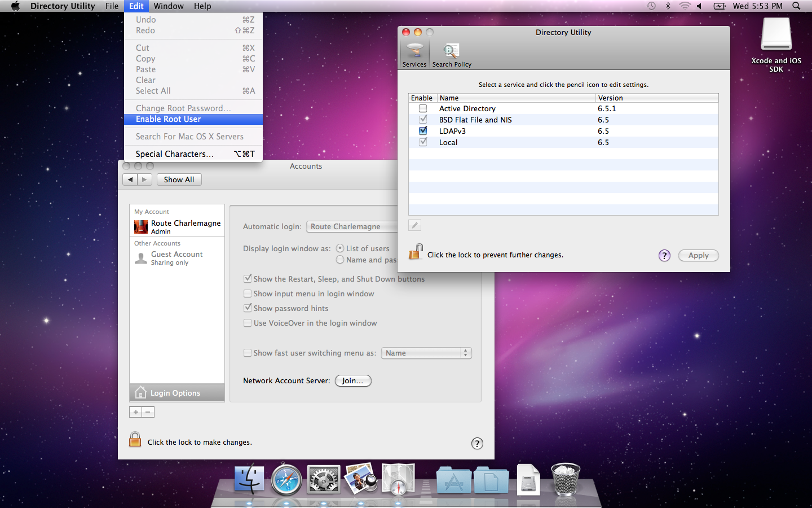This screenshot has height=508, width=812.
Task: Select the LDAPv3 row name
Action: (452, 131)
